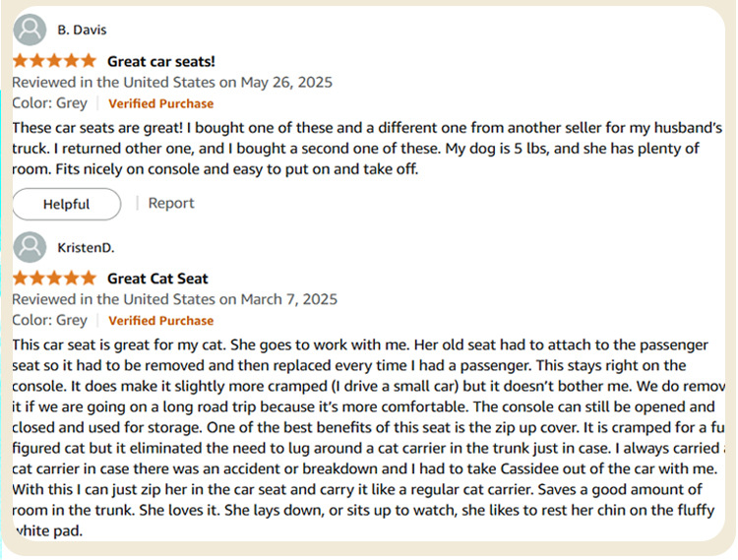738x560 pixels.
Task: Click KristenD.'s profile avatar icon
Action: pos(31,247)
